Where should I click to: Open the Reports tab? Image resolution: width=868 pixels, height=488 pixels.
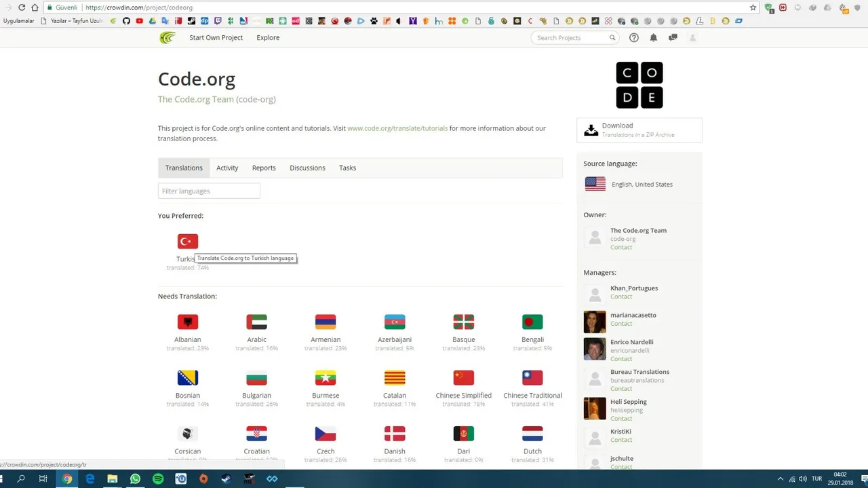(x=264, y=168)
